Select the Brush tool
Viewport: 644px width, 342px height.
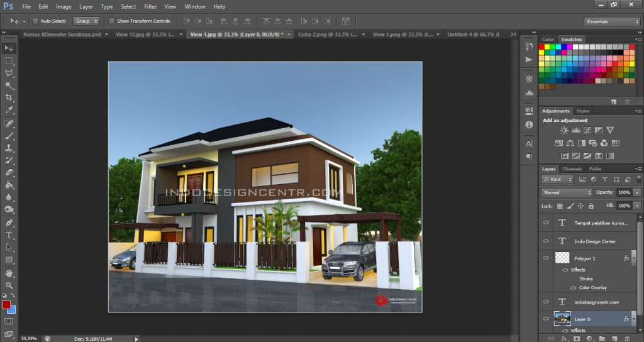(x=9, y=136)
